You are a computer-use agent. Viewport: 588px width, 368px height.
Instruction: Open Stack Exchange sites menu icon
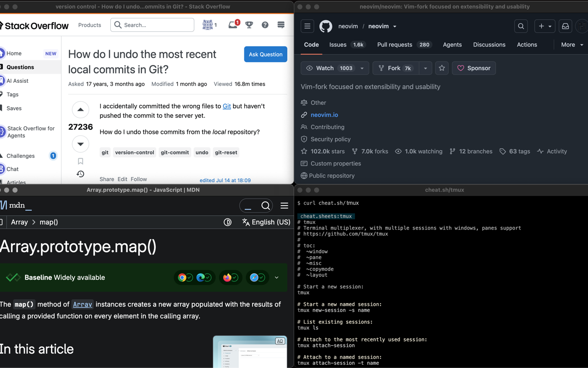click(281, 25)
